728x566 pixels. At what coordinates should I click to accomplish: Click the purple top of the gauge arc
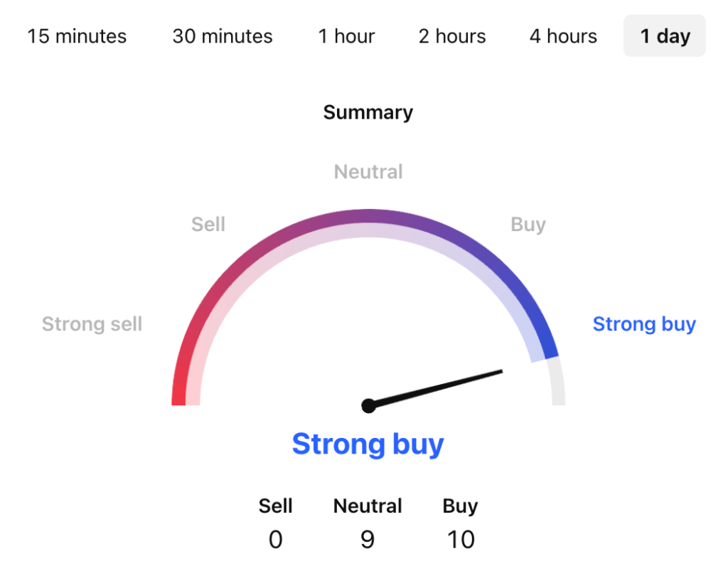click(x=368, y=213)
